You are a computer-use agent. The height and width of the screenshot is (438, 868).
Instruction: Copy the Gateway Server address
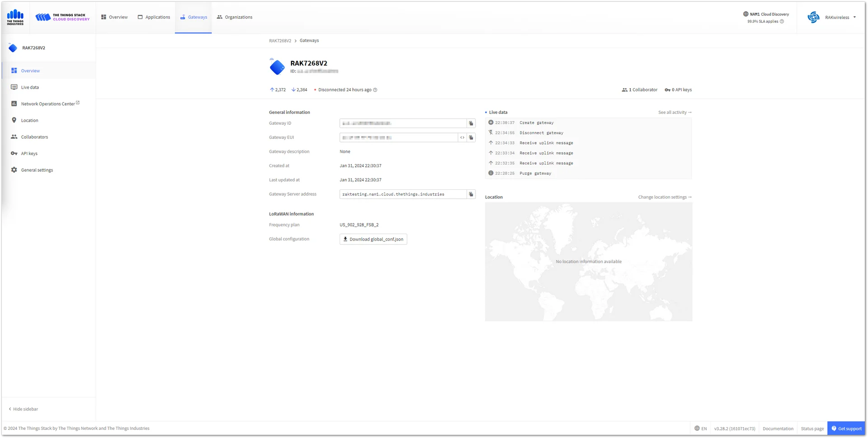(x=471, y=194)
